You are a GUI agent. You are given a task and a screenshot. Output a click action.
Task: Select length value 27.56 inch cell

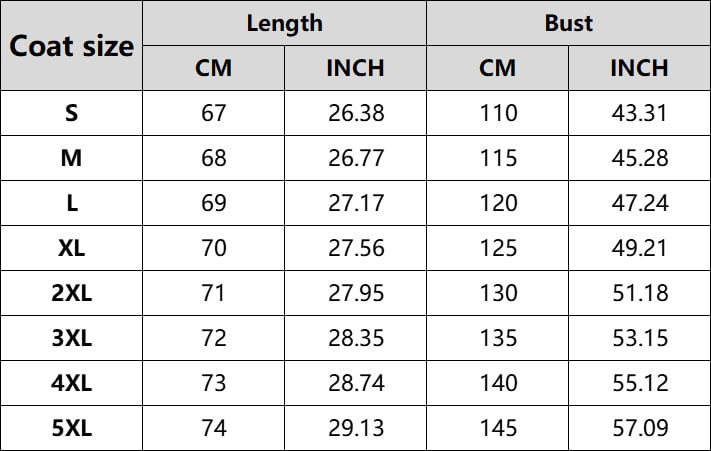(356, 248)
